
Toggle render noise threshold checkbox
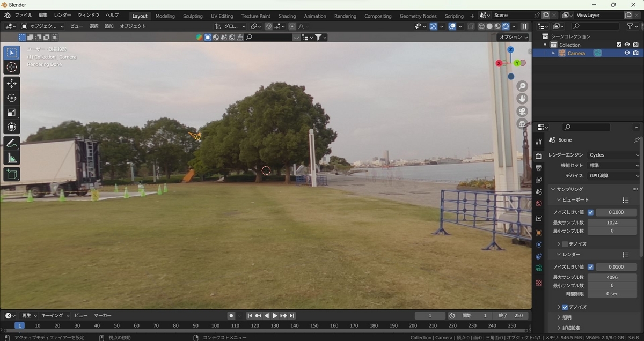click(x=591, y=267)
